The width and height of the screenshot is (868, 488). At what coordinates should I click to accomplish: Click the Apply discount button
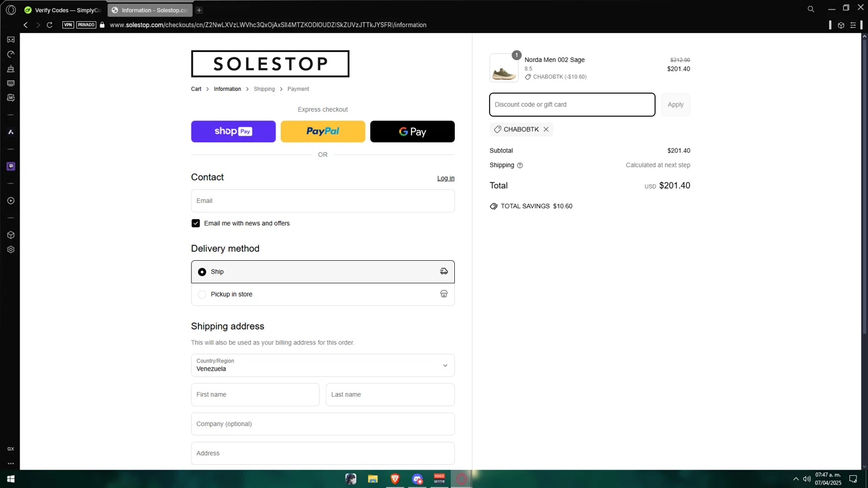[x=675, y=105]
